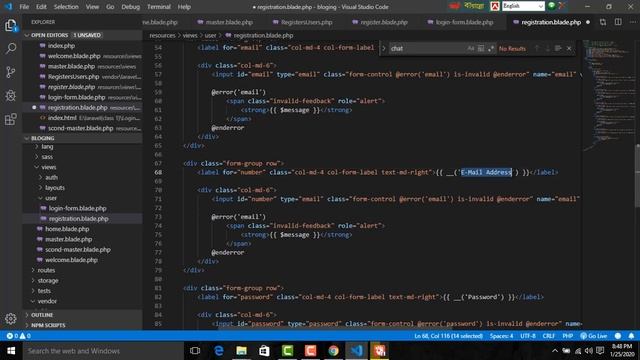The height and width of the screenshot is (360, 640).
Task: Collapse the user folder
Action: 51,198
